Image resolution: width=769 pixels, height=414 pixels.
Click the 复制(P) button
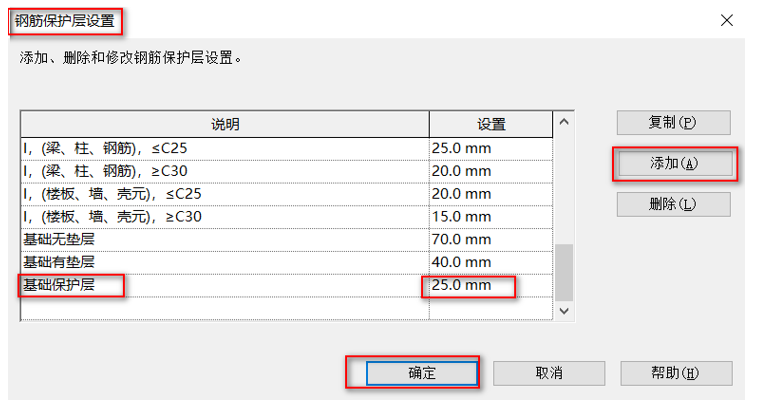click(x=673, y=123)
